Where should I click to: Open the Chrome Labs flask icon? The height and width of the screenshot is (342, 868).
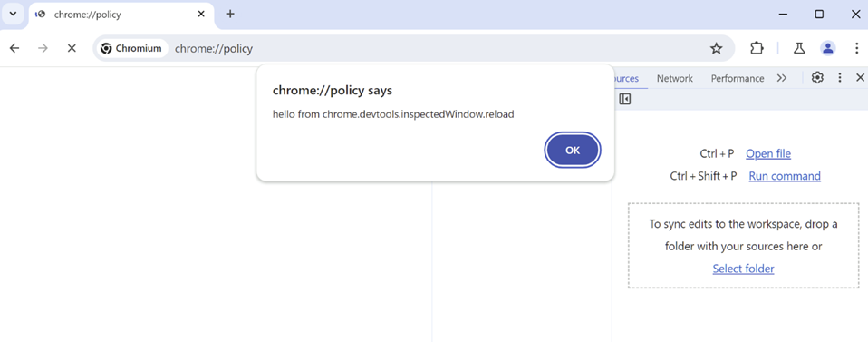799,48
